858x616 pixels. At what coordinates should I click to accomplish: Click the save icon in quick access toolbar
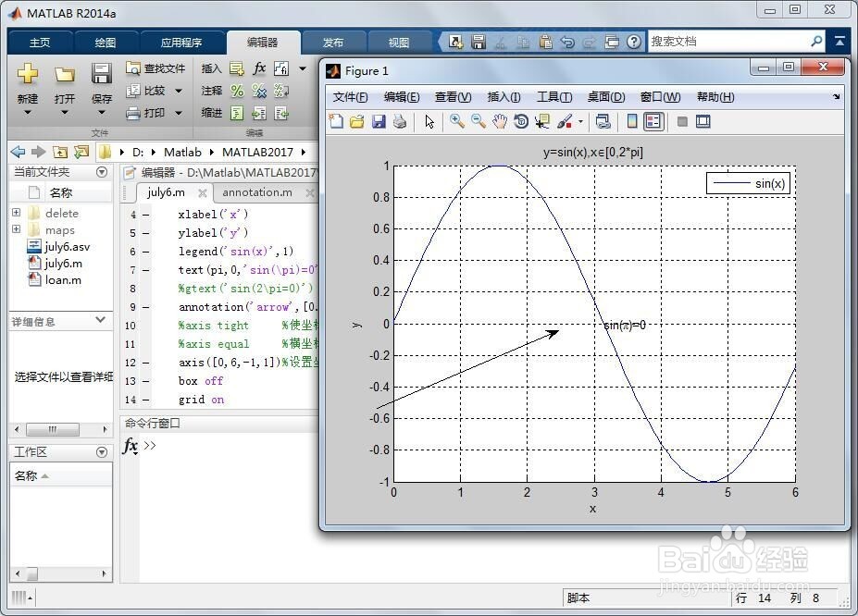tap(479, 42)
